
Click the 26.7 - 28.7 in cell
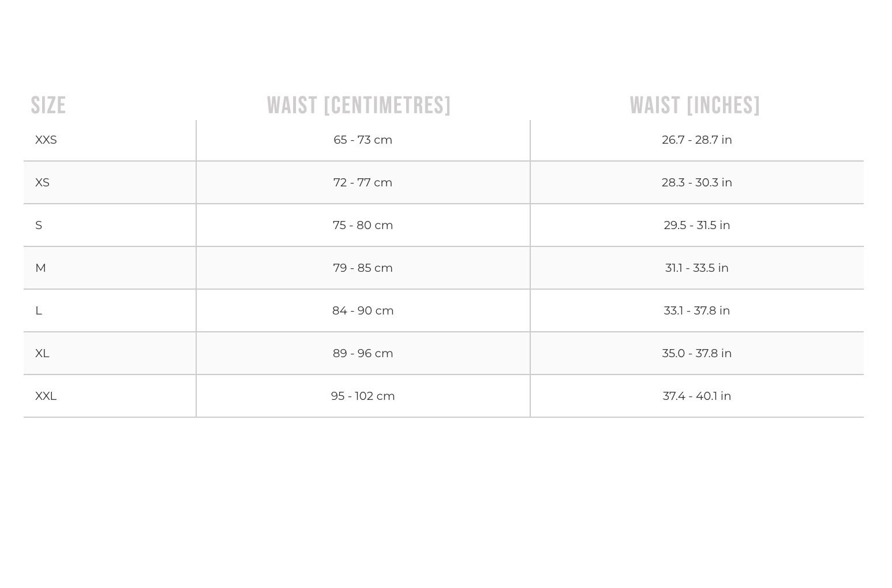(x=696, y=140)
